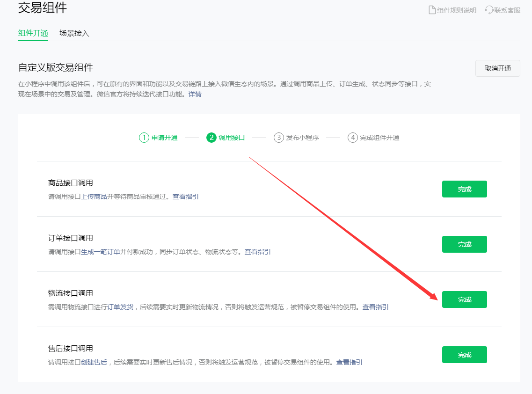The height and width of the screenshot is (394, 532).
Task: Open the 生成一笔订单 link
Action: (x=101, y=252)
